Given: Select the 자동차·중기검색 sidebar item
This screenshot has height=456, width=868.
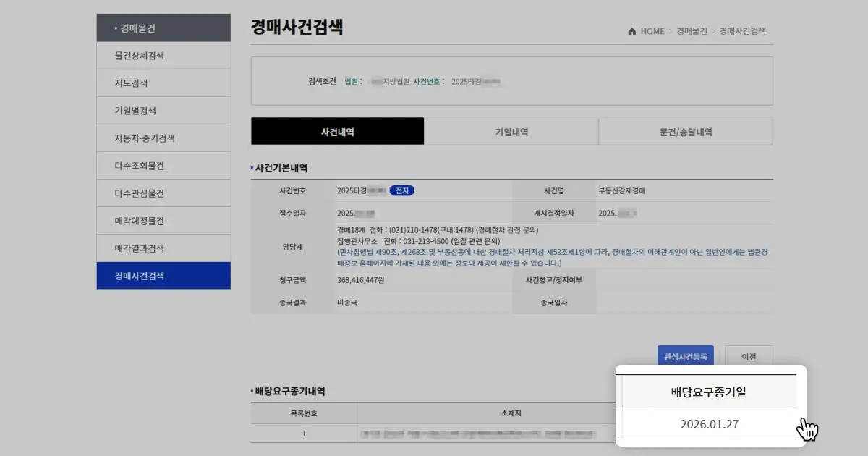Looking at the screenshot, I should (163, 138).
